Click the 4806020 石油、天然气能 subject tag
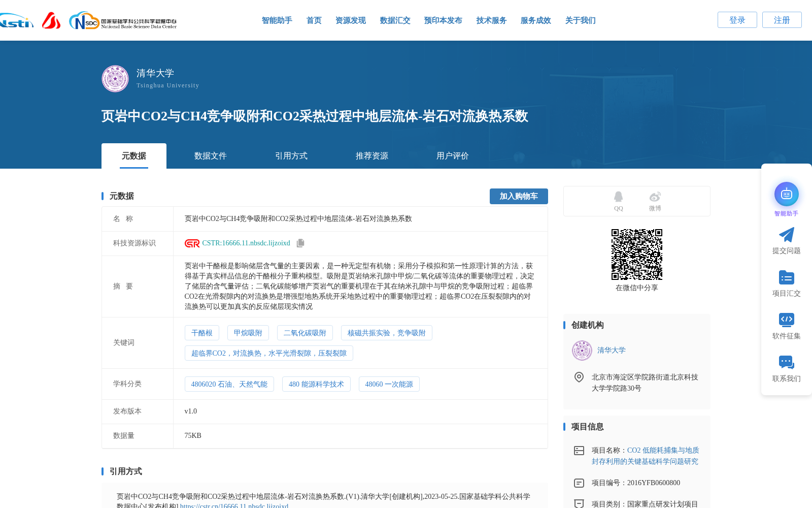Image resolution: width=812 pixels, height=508 pixels. (229, 384)
